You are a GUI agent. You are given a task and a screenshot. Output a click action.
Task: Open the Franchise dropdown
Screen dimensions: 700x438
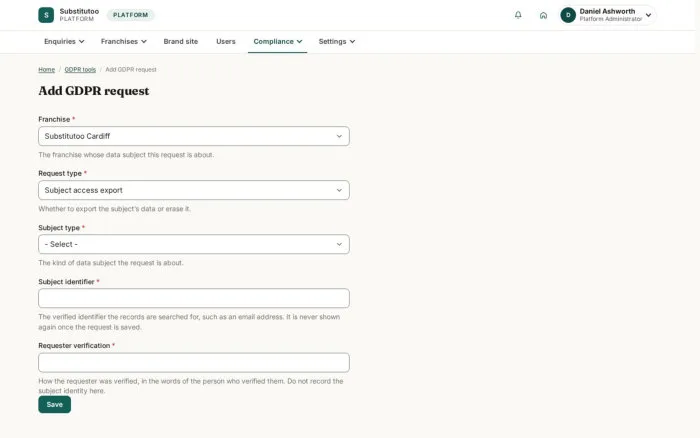194,136
